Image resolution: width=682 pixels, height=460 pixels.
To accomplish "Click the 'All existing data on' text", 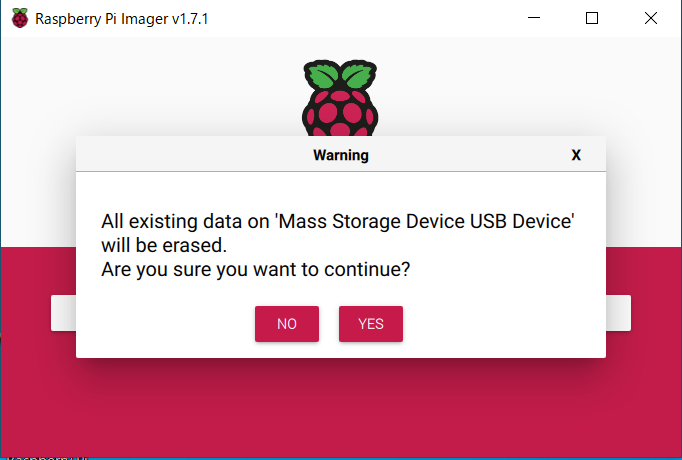I will pyautogui.click(x=185, y=221).
